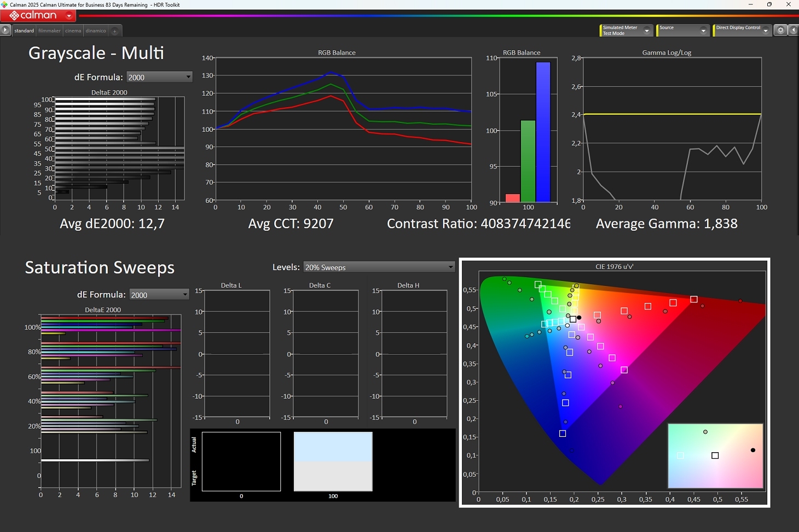Expand Simulated Meter Test Mode panel
This screenshot has width=799, height=532.
[646, 31]
